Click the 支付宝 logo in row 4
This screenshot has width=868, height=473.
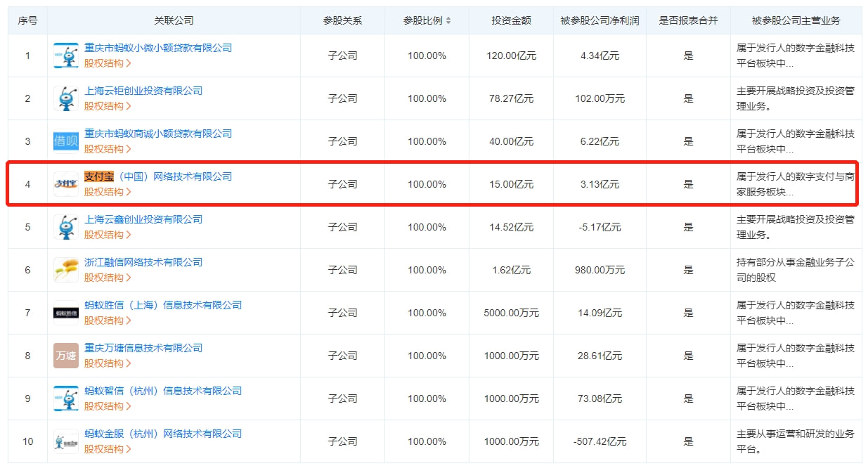click(66, 184)
